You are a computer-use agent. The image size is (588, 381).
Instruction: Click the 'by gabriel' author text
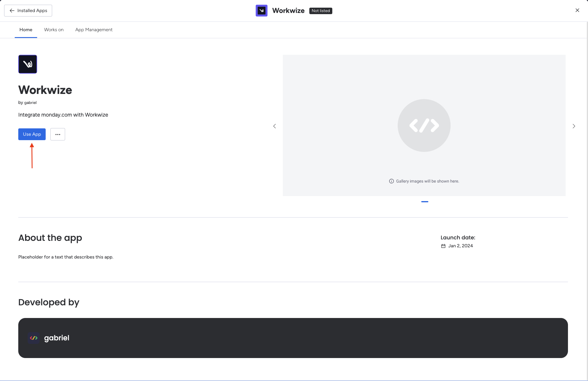pos(27,102)
